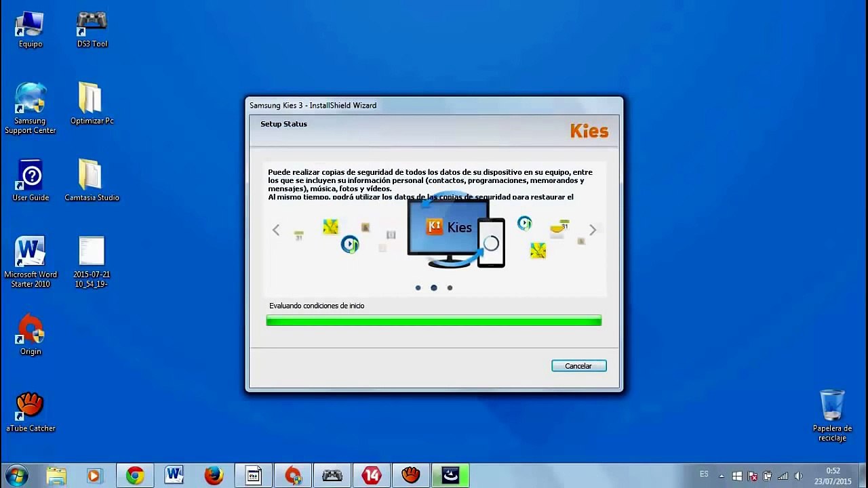Open the media player taskbar icon
Viewport: 868px width, 488px height.
tap(94, 476)
